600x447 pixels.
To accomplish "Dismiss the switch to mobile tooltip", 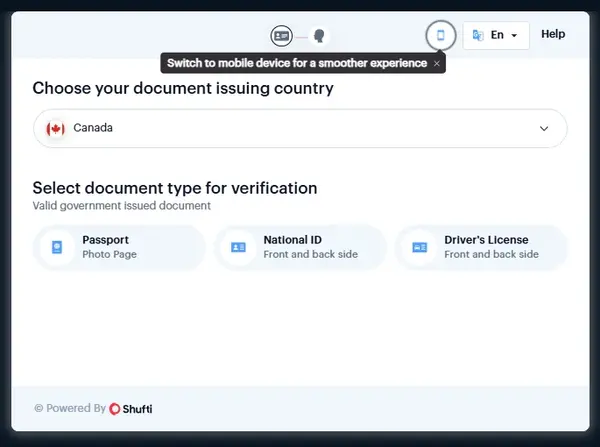I will click(x=436, y=63).
